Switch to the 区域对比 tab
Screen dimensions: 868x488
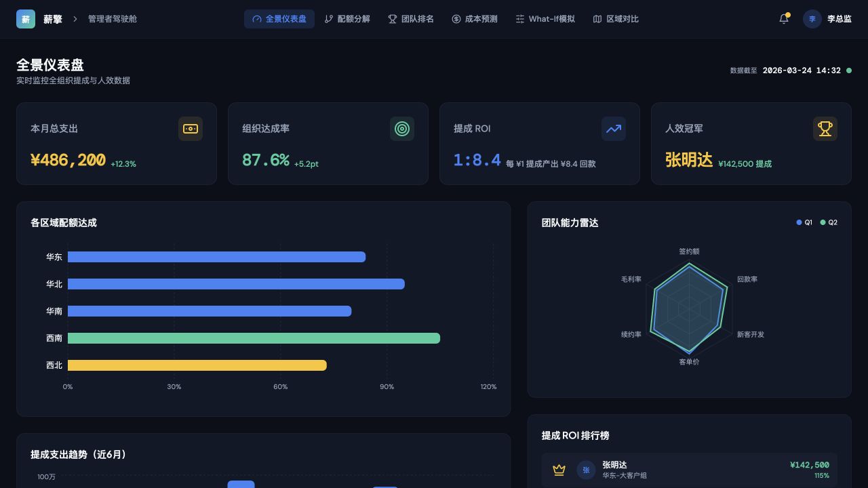point(616,19)
